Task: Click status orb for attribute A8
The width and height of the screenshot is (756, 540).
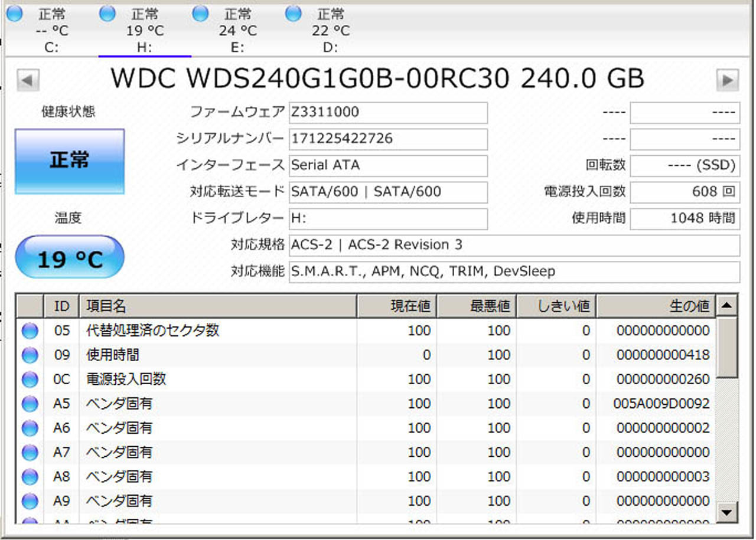Action: point(30,477)
